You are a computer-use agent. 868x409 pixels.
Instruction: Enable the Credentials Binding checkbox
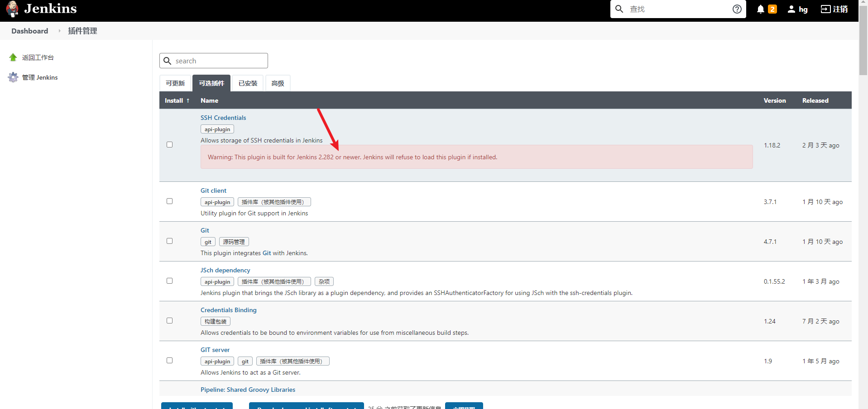point(170,321)
